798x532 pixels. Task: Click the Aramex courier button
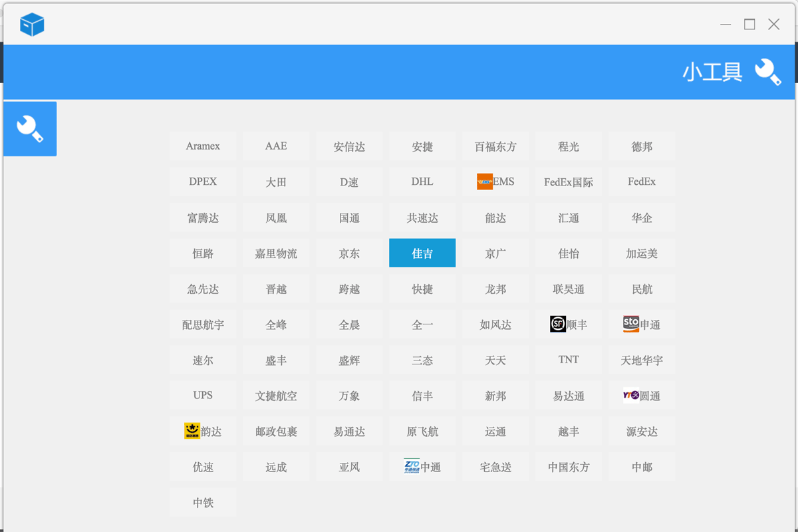pyautogui.click(x=203, y=146)
